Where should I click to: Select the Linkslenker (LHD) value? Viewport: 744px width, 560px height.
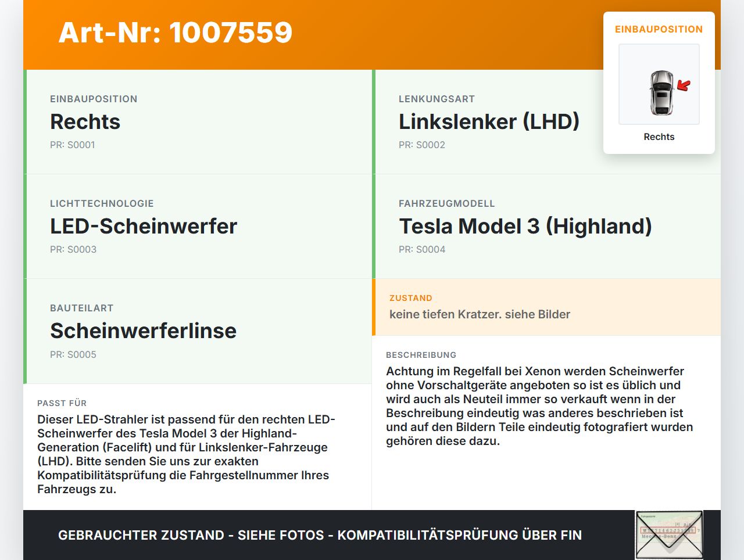point(489,121)
